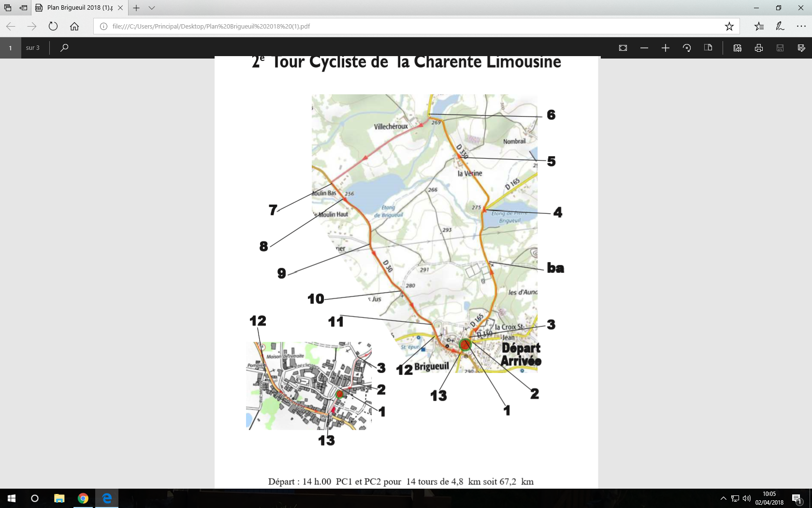Click the save-as icon in PDF toolbar
The width and height of the screenshot is (812, 508).
[x=801, y=48]
